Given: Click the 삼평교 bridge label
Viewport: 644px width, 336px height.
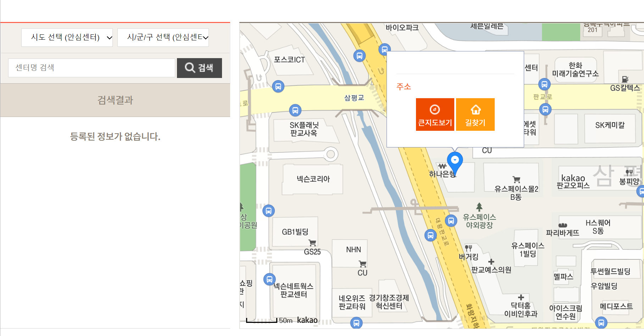Looking at the screenshot, I should point(354,98).
